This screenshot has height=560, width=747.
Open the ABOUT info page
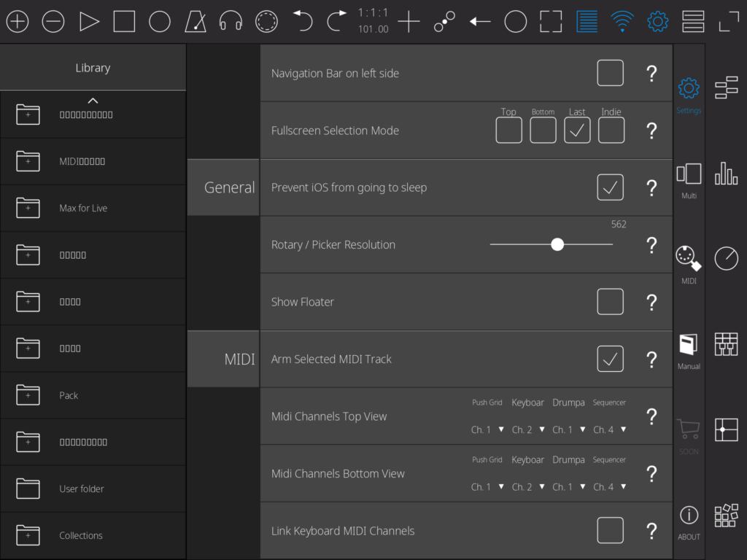(689, 522)
